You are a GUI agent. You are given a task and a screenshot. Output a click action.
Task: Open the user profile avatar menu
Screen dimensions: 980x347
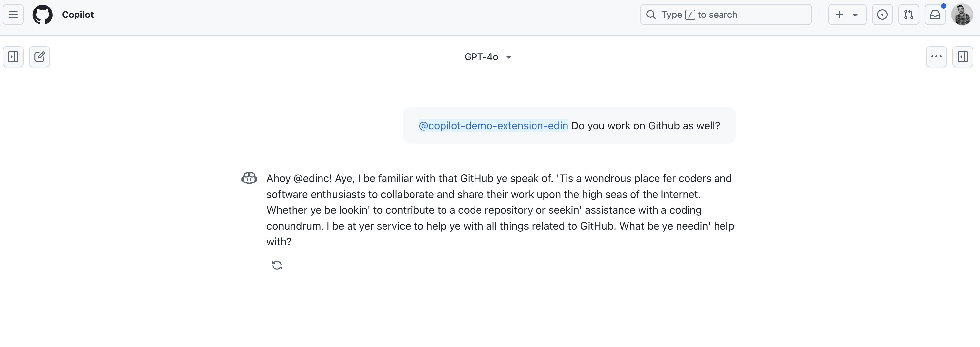click(962, 15)
